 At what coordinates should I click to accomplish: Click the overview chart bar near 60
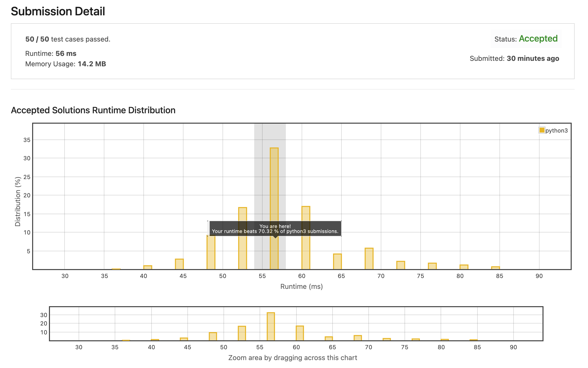pyautogui.click(x=300, y=333)
